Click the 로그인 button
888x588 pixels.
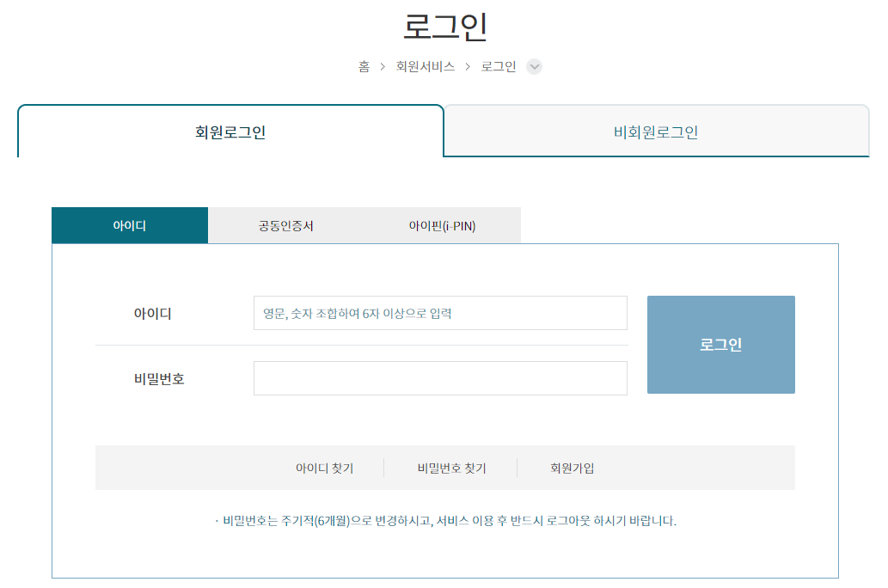720,344
